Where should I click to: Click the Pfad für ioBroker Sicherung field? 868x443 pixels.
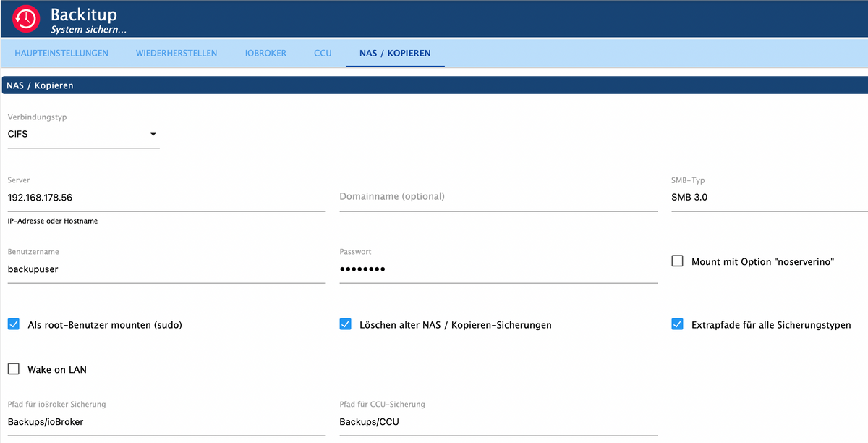click(x=166, y=422)
